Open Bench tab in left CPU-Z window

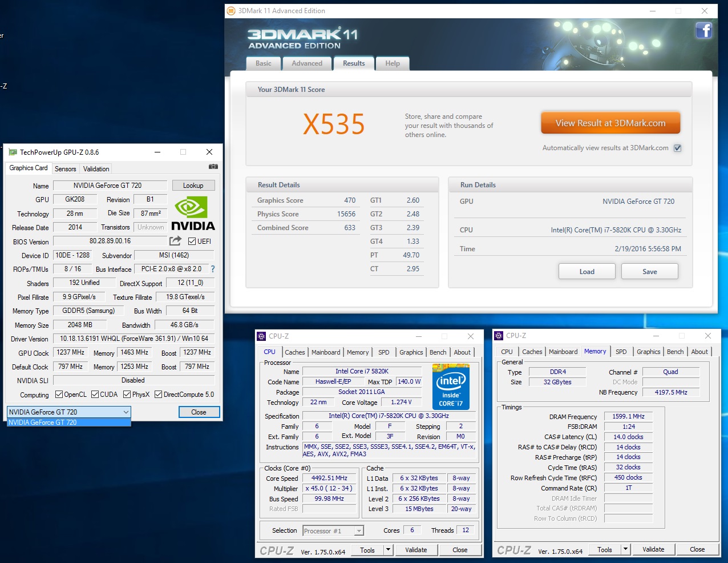coord(438,352)
